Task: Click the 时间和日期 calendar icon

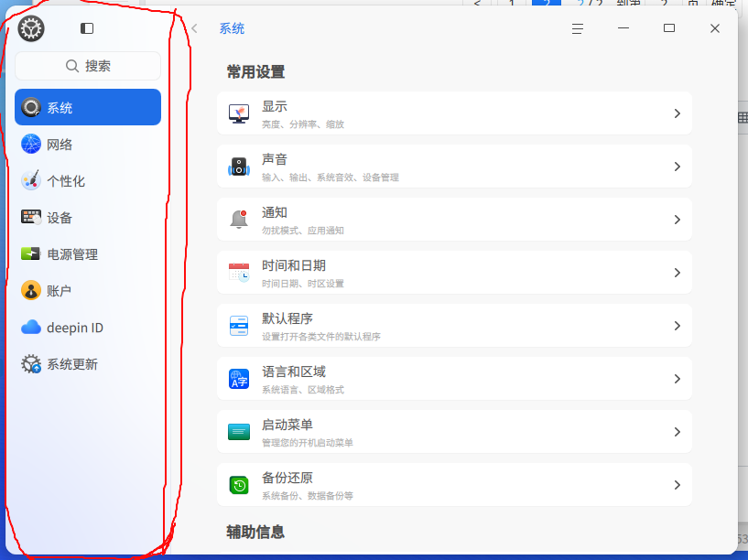Action: pyautogui.click(x=239, y=272)
